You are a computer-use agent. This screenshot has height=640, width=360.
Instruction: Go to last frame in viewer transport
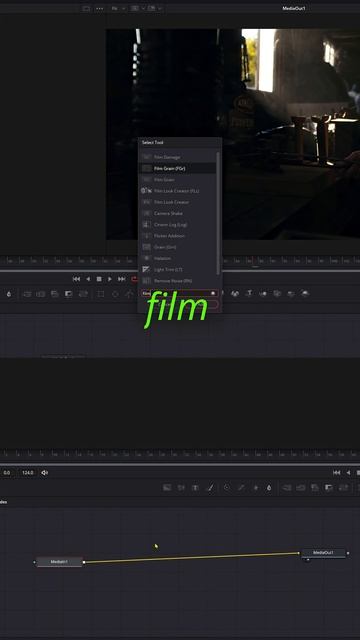[x=122, y=279]
